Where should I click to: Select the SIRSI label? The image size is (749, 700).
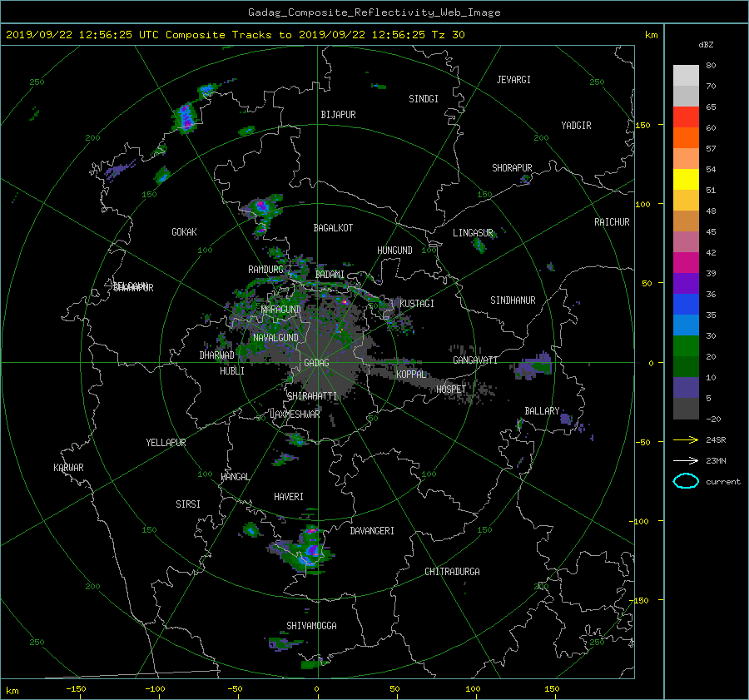188,504
